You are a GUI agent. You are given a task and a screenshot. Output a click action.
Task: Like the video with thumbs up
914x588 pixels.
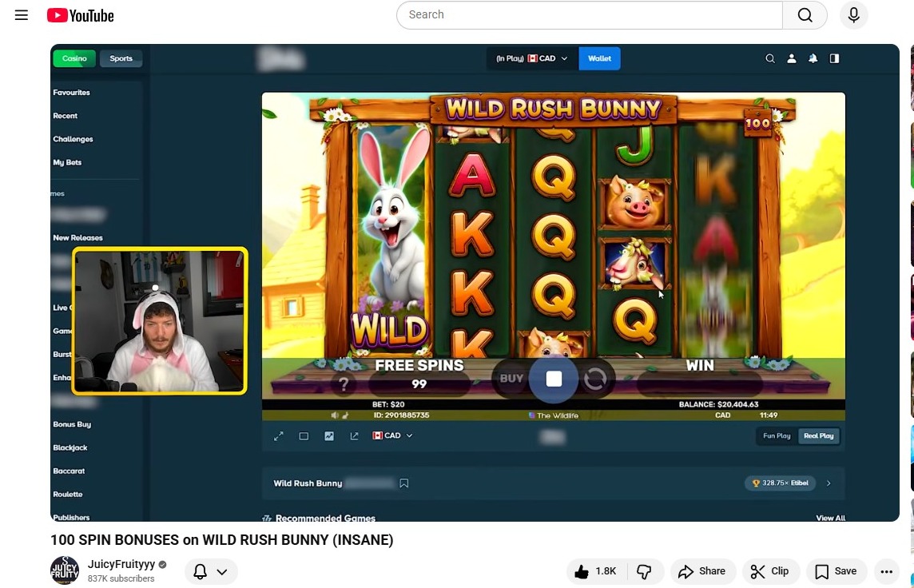click(x=596, y=571)
